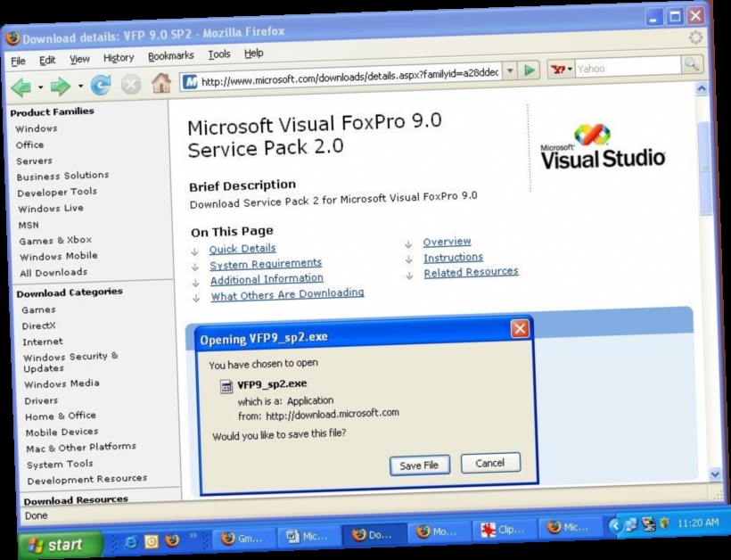
Task: Open the Tools menu
Action: [219, 54]
